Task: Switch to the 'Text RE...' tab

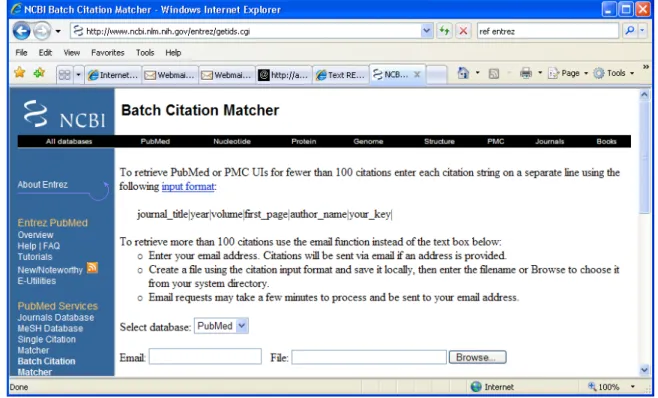Action: coord(341,75)
